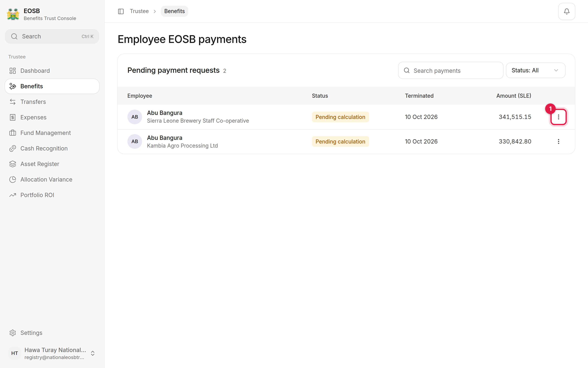This screenshot has height=368, width=588.
Task: Click the Fund Management briefcase icon
Action: click(13, 133)
